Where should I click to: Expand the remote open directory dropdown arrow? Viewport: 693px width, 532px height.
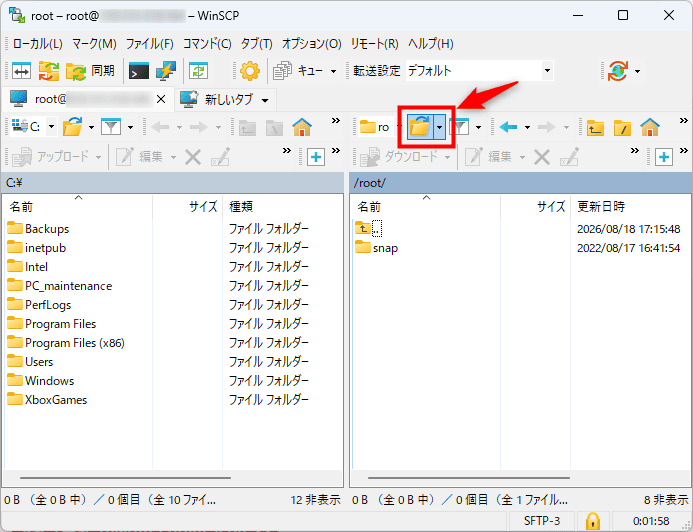pyautogui.click(x=439, y=127)
